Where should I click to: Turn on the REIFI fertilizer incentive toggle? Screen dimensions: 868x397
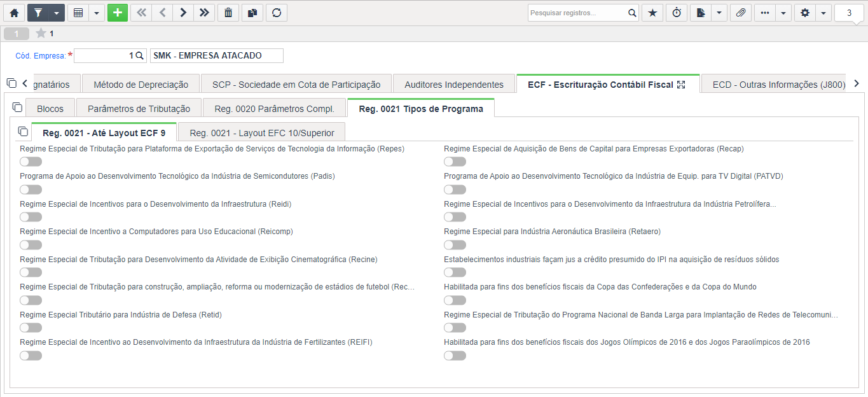[x=31, y=355]
